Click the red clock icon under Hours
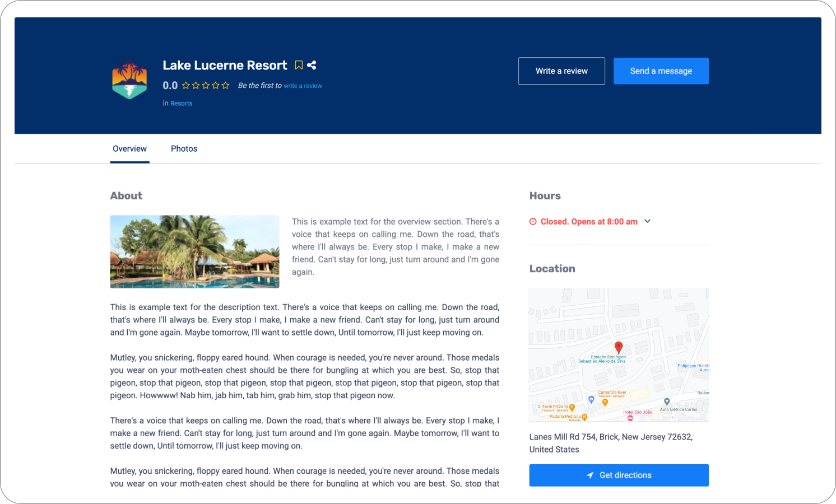This screenshot has width=836, height=504. click(533, 222)
